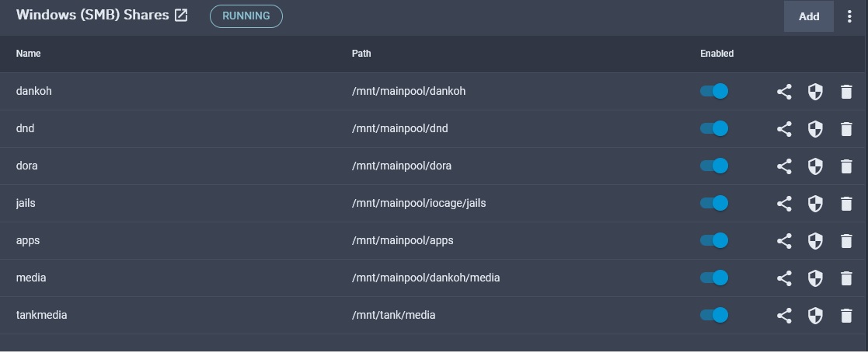Image resolution: width=868 pixels, height=353 pixels.
Task: Open the three-dot options menu beside Add
Action: point(849,16)
